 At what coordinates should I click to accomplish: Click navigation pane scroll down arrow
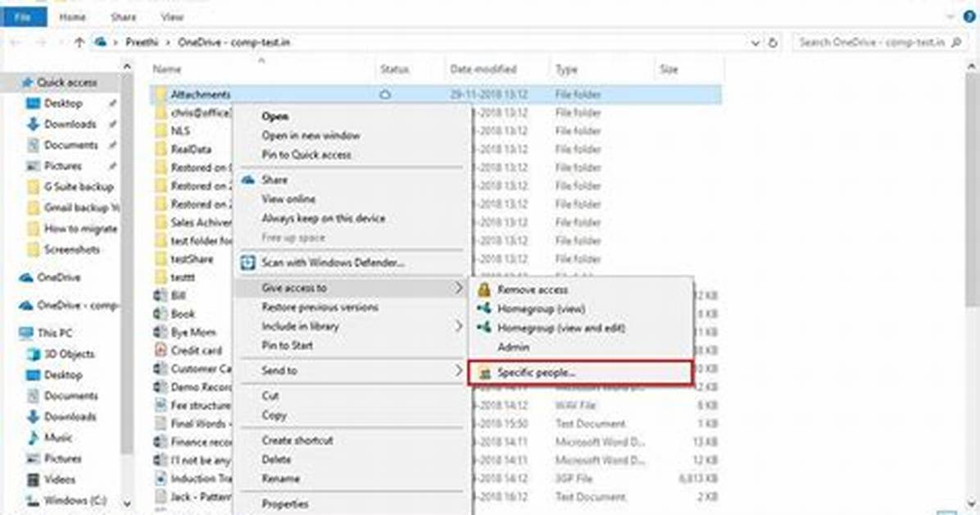(127, 504)
